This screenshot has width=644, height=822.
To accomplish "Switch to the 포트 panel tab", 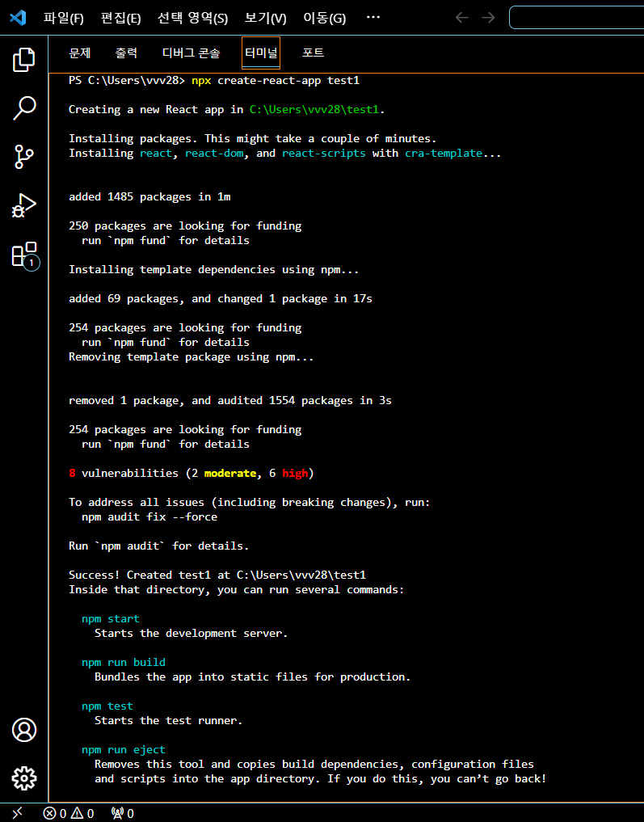I will coord(313,53).
